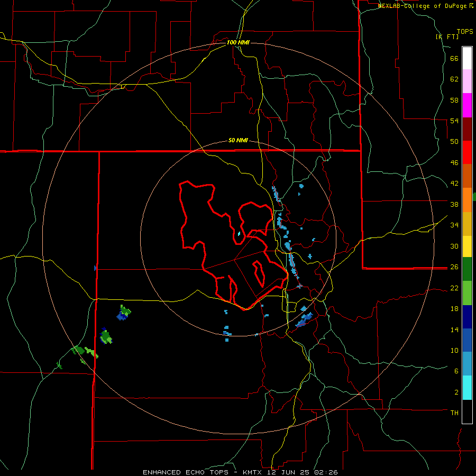This screenshot has width=476, height=476.
Task: Click the legend value '34'
Action: [x=454, y=225]
